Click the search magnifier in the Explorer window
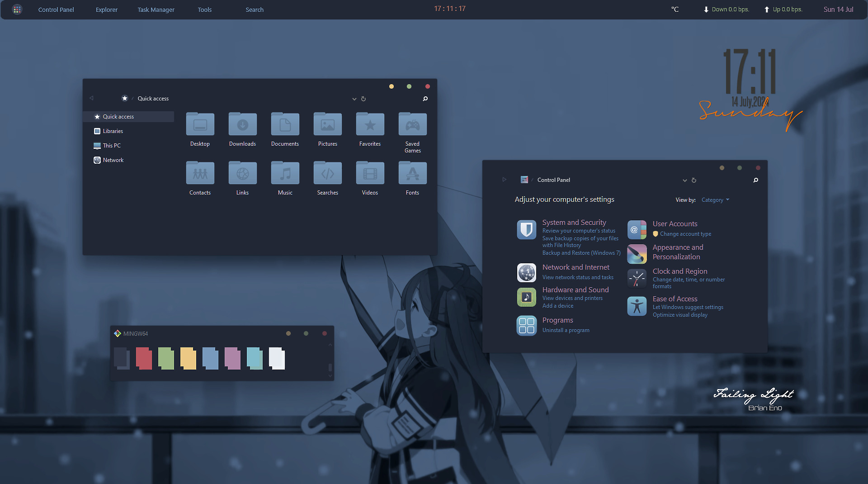Viewport: 868px width, 484px height. (x=425, y=99)
